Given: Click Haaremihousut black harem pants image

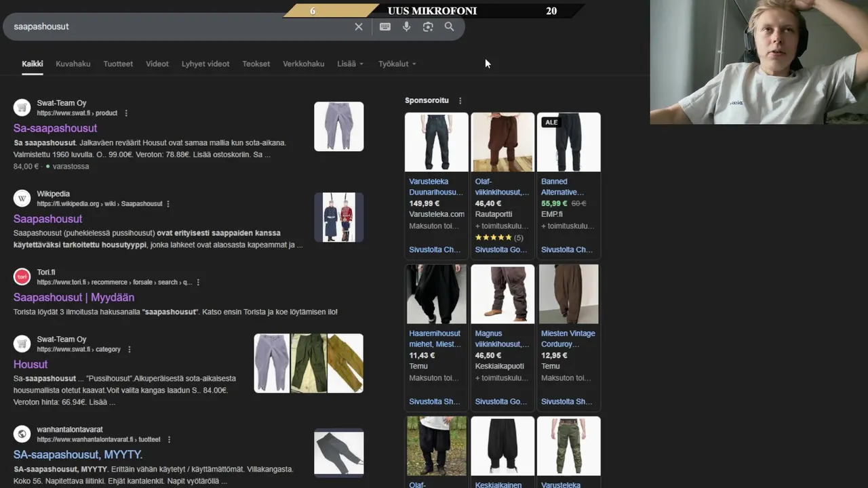Looking at the screenshot, I should pyautogui.click(x=437, y=294).
